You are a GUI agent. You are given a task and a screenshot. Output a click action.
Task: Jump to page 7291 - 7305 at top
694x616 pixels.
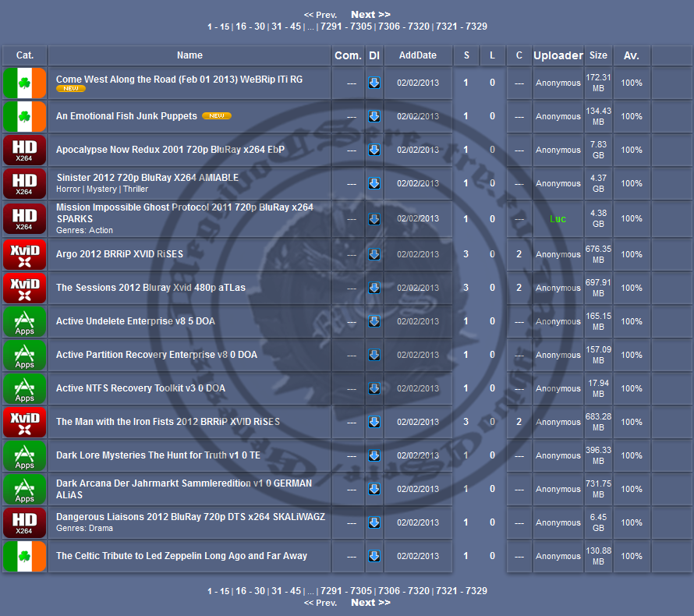(346, 27)
